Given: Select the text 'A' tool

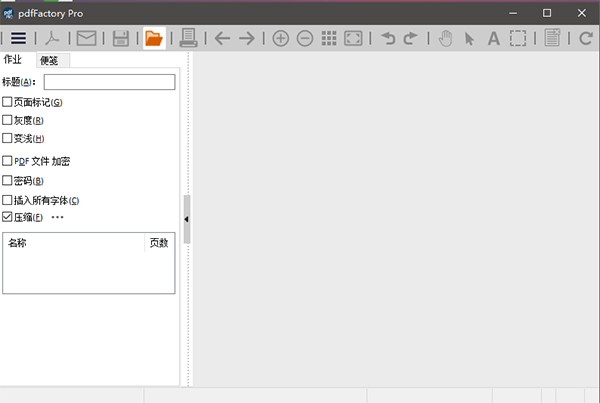Looking at the screenshot, I should tap(494, 39).
